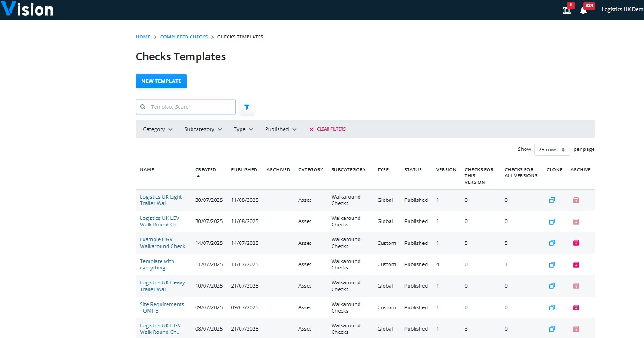Clear all filters
The height and width of the screenshot is (338, 644).
327,129
